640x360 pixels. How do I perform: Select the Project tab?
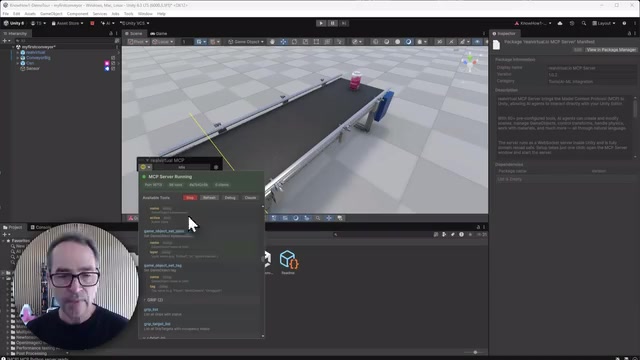click(x=13, y=227)
